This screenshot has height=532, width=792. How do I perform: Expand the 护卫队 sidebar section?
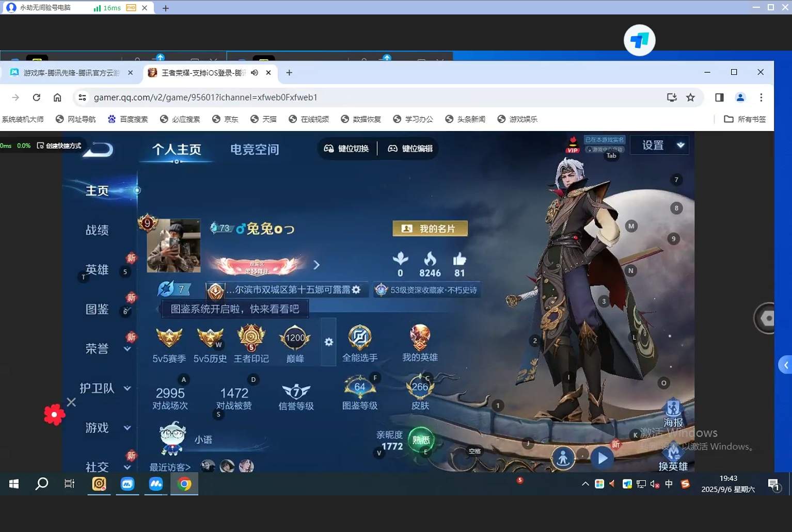click(128, 388)
